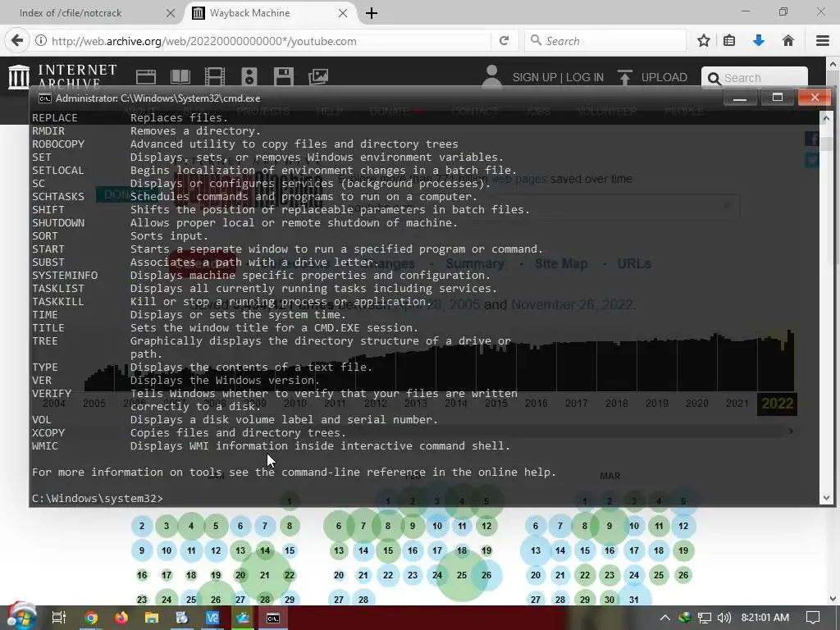840x630 pixels.
Task: Bookmark this page with the star icon
Action: point(704,41)
